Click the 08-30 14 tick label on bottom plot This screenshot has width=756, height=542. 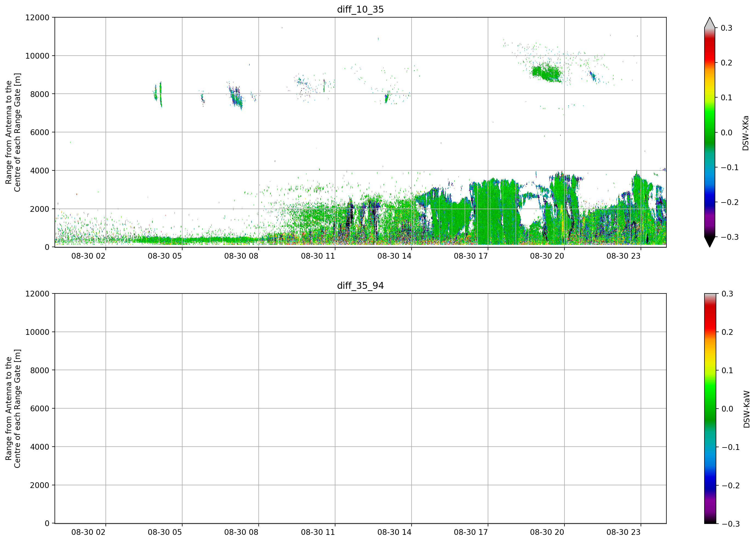[x=394, y=532]
